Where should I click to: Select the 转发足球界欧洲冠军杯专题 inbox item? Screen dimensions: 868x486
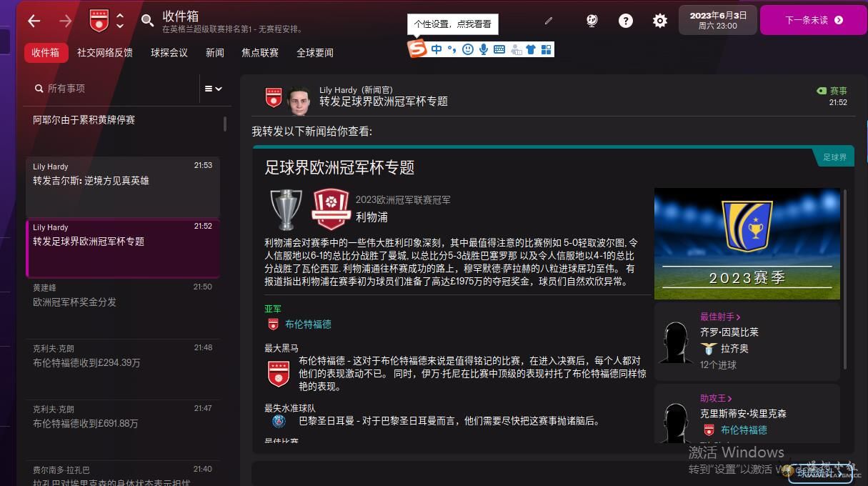click(x=122, y=247)
